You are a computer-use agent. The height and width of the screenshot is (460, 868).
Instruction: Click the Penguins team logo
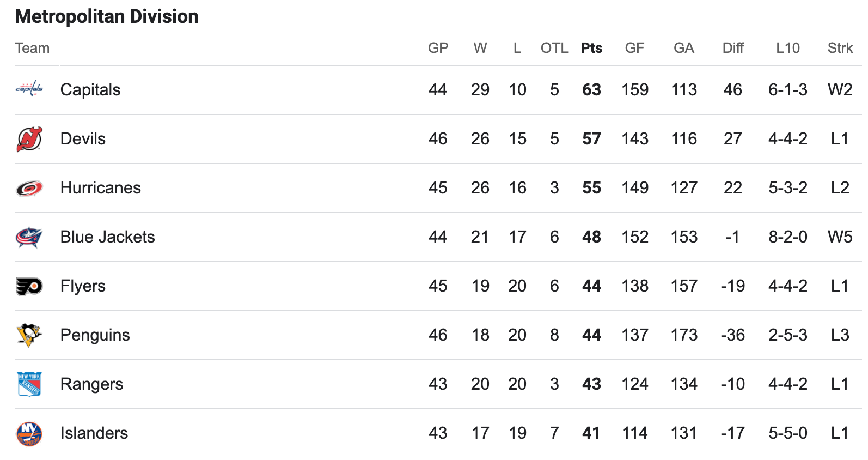point(29,335)
